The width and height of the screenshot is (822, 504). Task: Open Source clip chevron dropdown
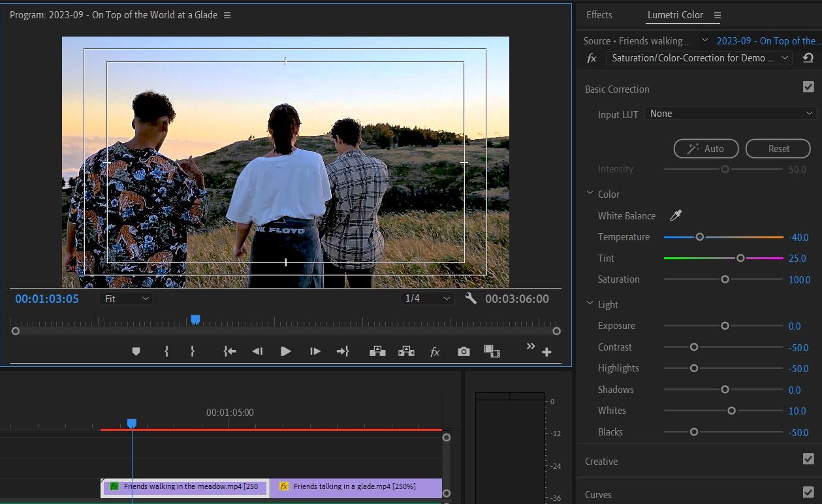pyautogui.click(x=704, y=40)
